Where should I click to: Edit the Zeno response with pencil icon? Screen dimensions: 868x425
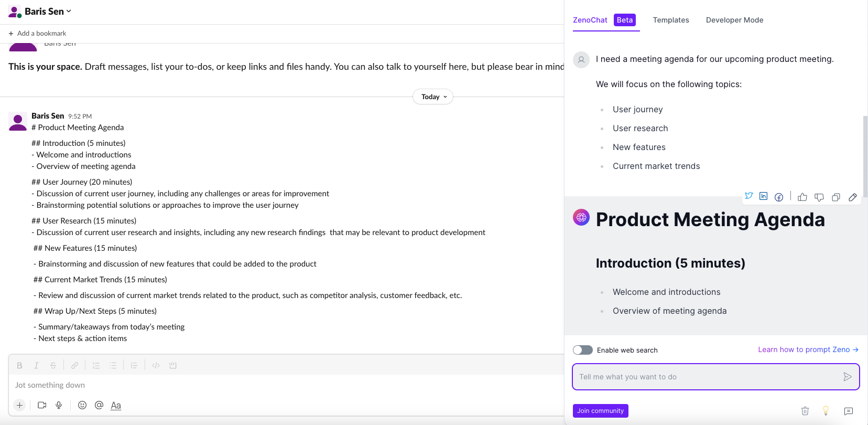coord(853,197)
